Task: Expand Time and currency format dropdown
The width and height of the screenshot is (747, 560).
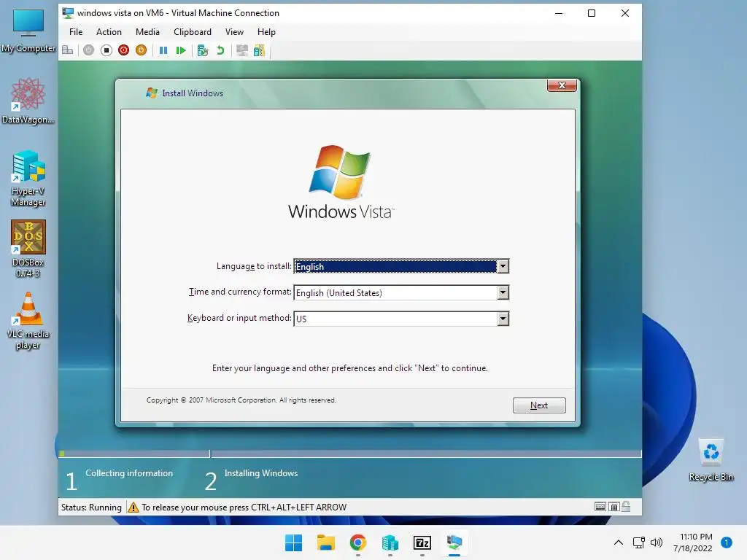Action: point(503,292)
